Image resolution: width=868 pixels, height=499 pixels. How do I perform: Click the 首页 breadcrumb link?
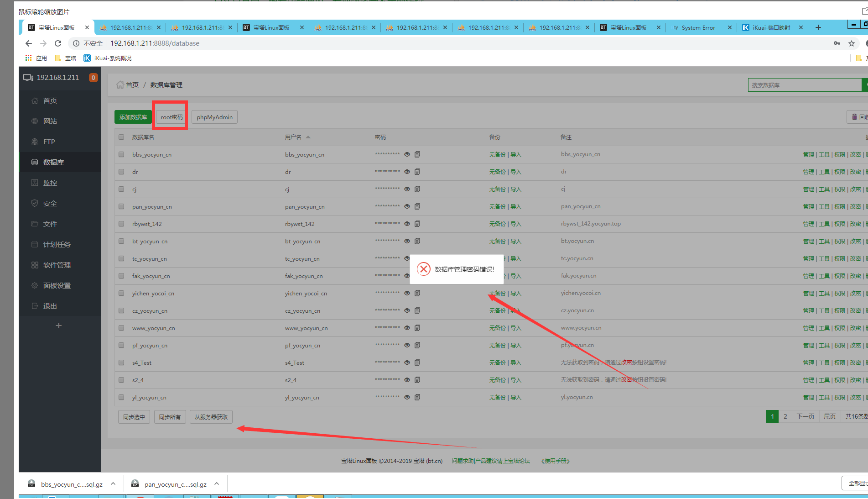pyautogui.click(x=132, y=85)
